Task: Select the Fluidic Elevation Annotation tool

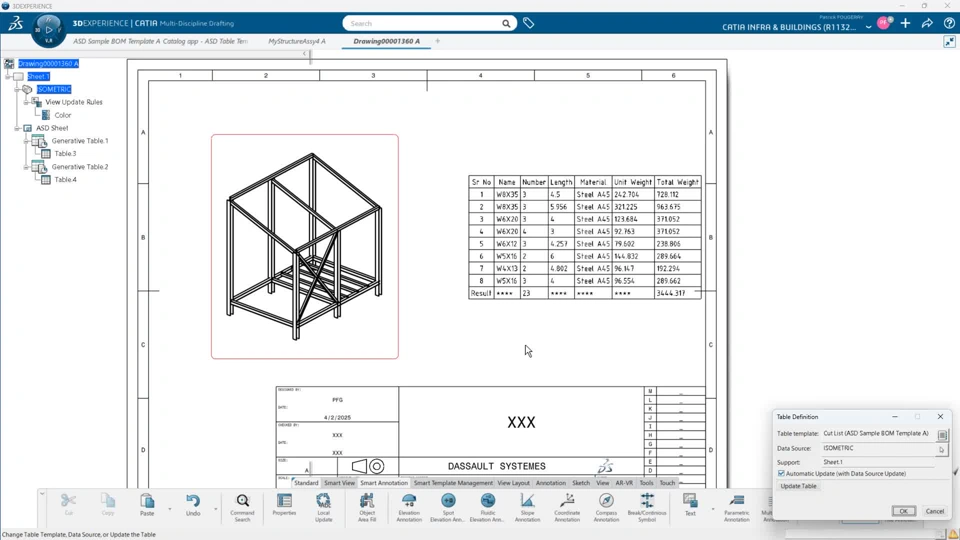Action: 487,508
